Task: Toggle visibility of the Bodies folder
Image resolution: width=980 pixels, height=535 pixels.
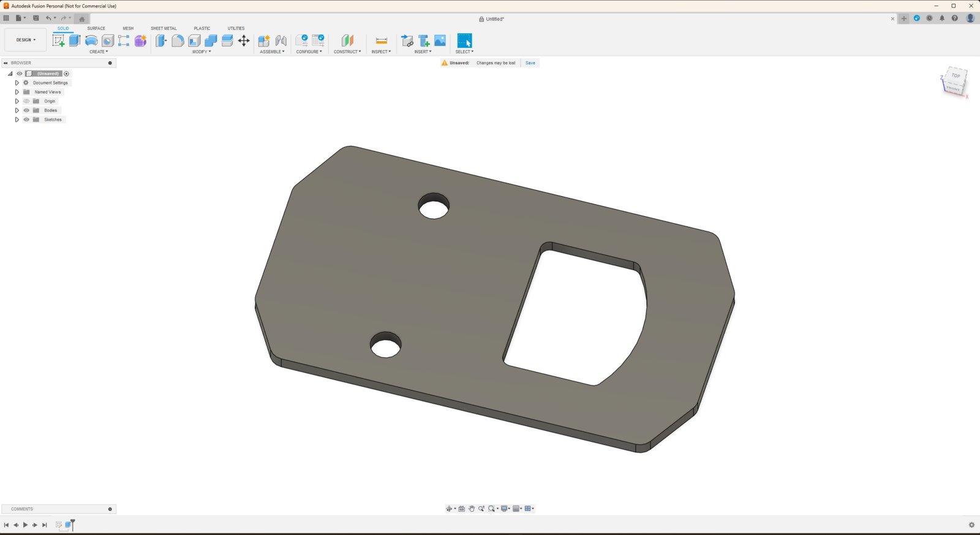Action: click(x=26, y=110)
